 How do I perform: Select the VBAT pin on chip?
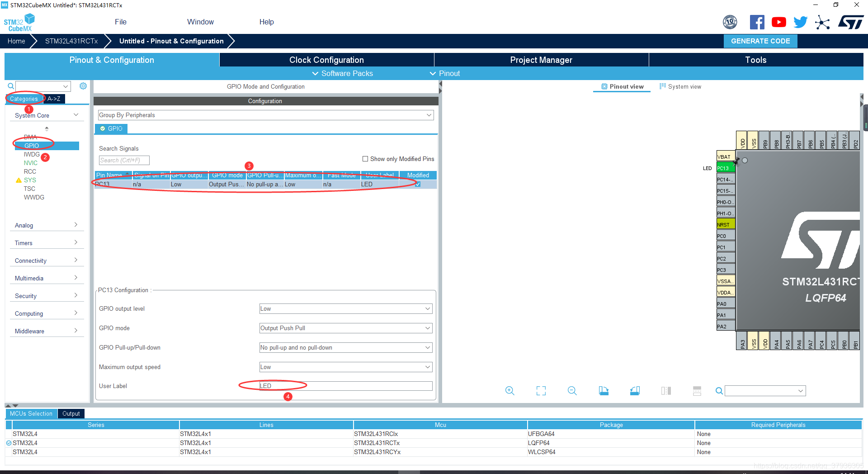click(726, 157)
